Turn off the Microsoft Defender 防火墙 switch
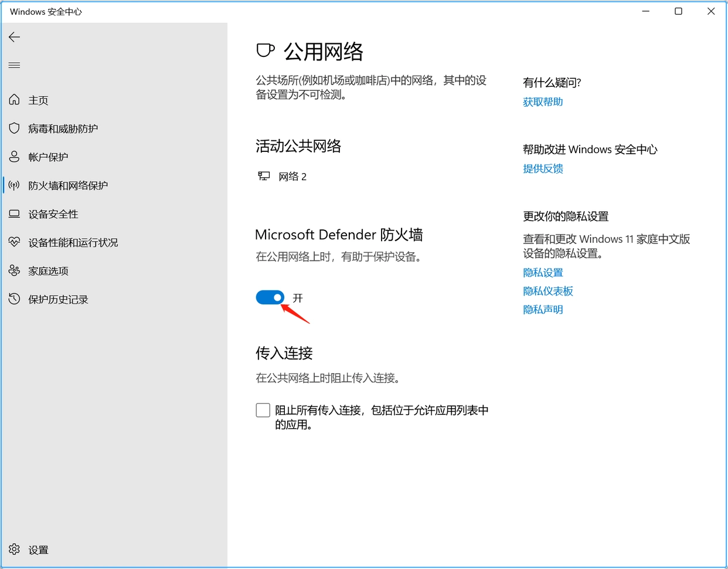The width and height of the screenshot is (728, 569). pos(270,297)
